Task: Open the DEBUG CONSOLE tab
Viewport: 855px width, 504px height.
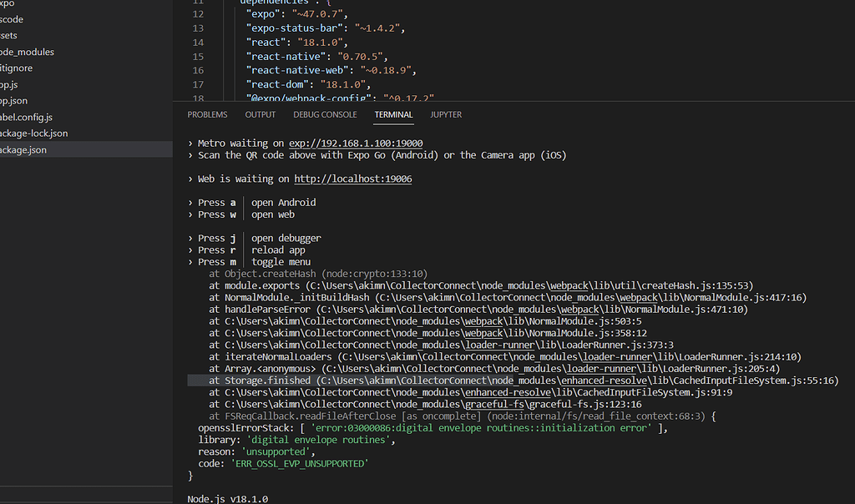Action: pyautogui.click(x=325, y=114)
